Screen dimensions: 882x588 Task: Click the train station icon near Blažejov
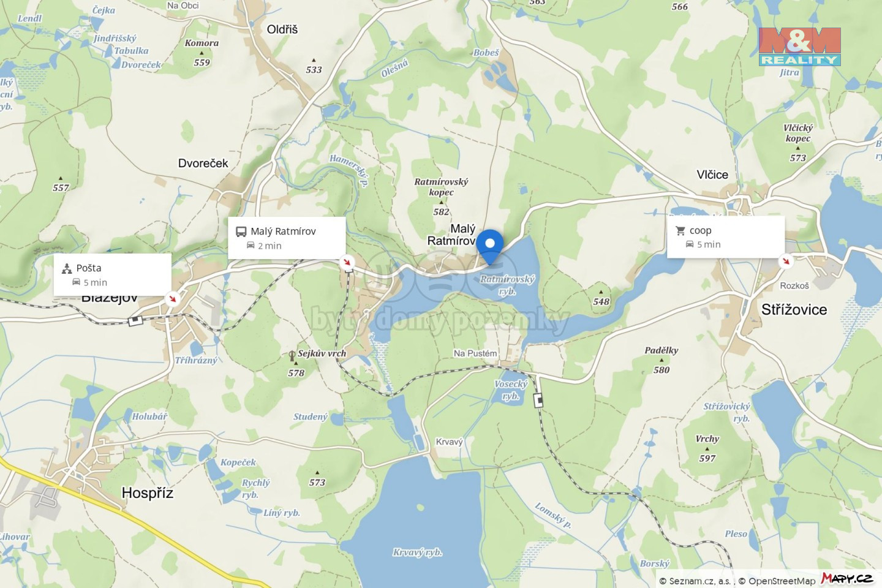coord(135,320)
